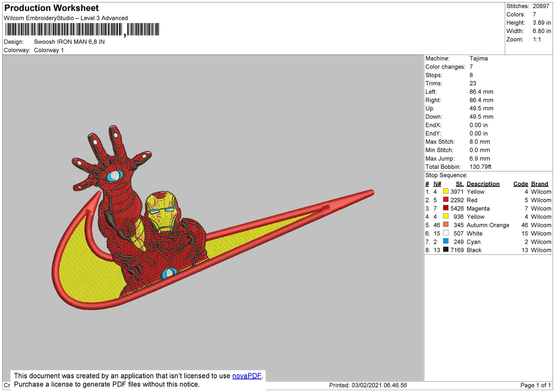Click the St. column header

coord(459,184)
